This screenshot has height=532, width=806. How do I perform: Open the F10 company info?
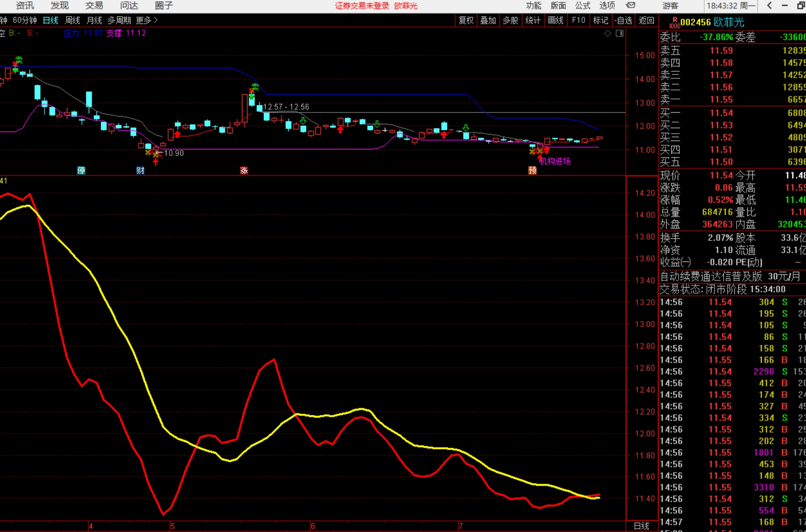pyautogui.click(x=578, y=20)
